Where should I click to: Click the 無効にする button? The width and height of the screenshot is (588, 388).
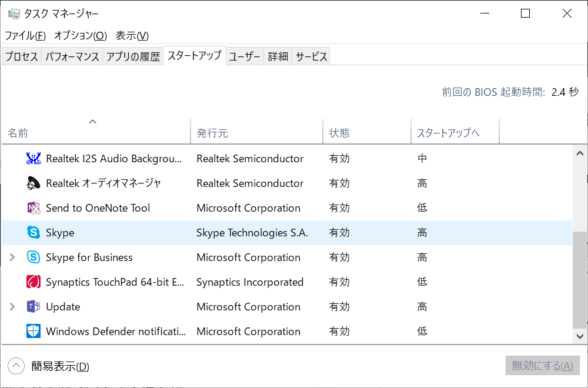542,366
